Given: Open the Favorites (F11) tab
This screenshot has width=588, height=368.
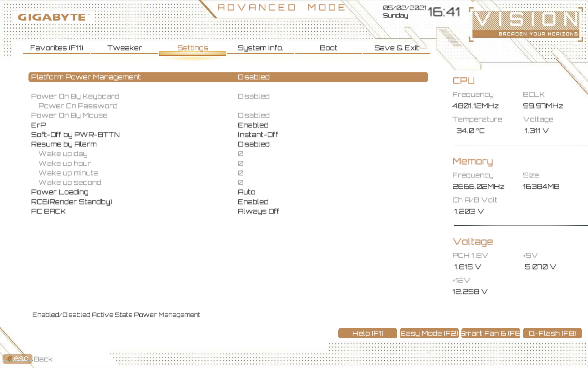Looking at the screenshot, I should point(57,48).
